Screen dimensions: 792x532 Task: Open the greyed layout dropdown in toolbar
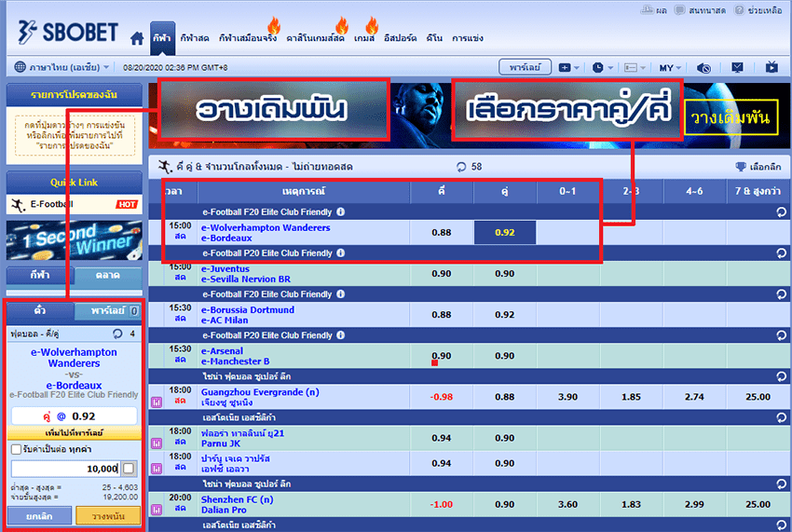click(635, 68)
